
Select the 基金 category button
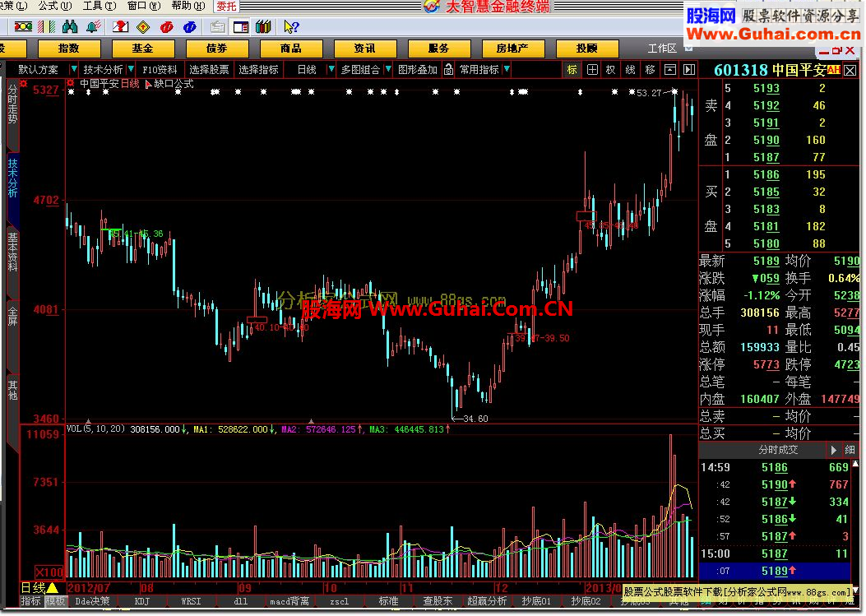142,49
